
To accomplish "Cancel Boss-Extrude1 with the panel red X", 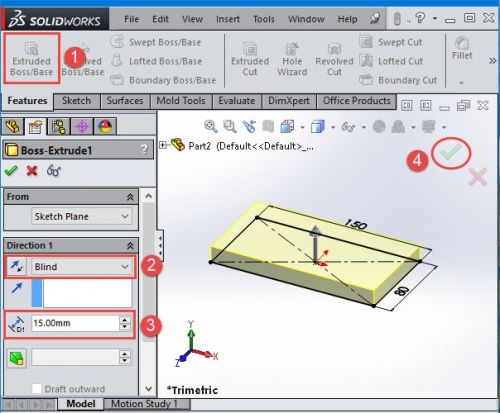I will [x=32, y=171].
